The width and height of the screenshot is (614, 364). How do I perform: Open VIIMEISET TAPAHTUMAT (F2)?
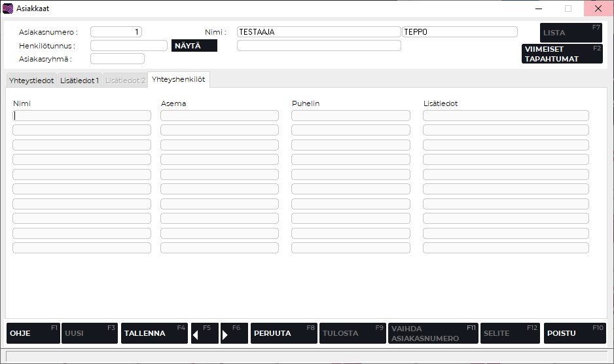[562, 54]
